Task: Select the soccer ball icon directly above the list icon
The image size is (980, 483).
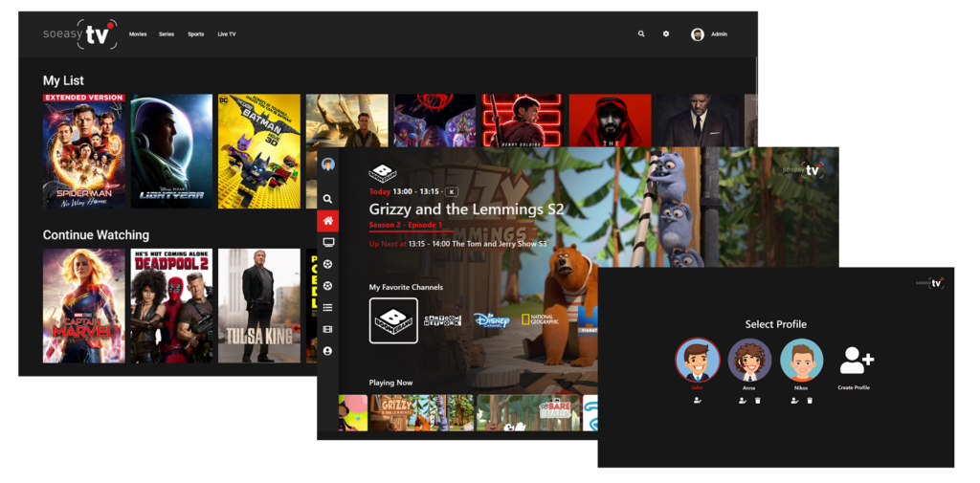Action: pos(327,286)
